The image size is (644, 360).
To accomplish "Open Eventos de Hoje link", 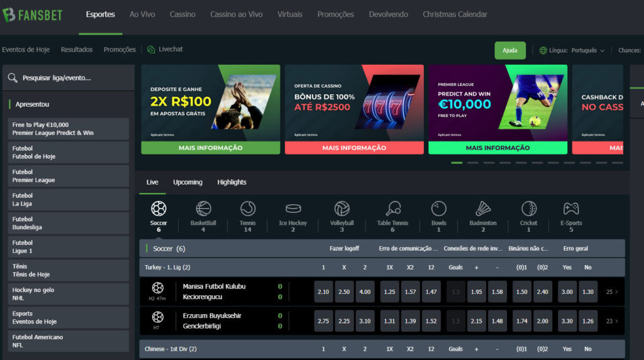I will pos(26,50).
